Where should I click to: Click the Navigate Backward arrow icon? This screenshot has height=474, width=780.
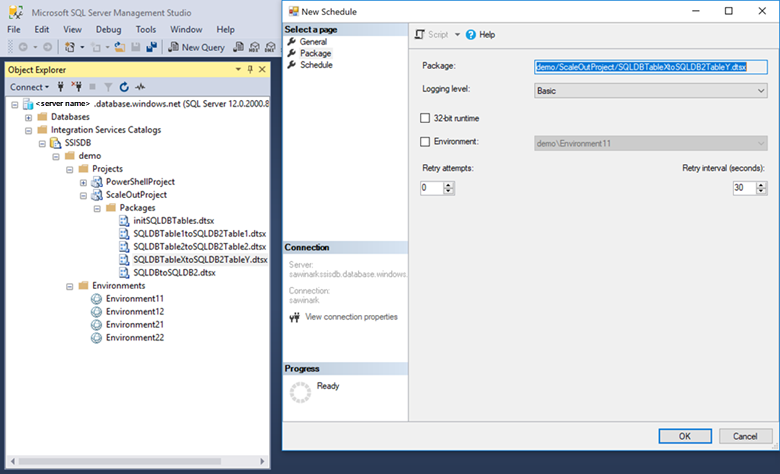[23, 47]
